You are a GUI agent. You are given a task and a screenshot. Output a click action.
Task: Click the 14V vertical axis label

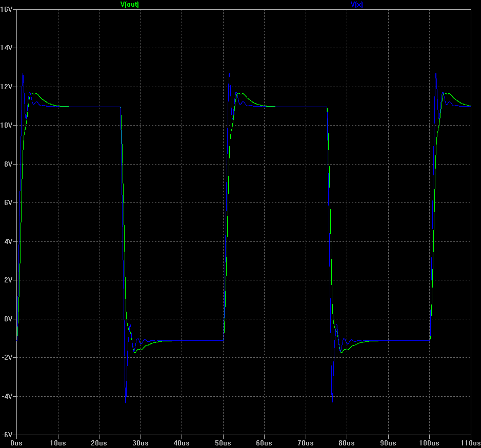[6, 48]
